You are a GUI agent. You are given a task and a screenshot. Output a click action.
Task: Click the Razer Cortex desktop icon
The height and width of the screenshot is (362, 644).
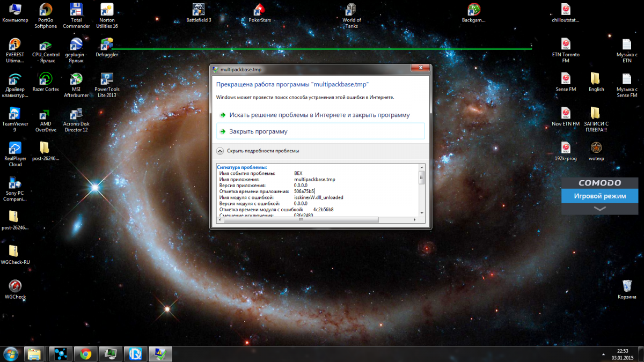46,79
